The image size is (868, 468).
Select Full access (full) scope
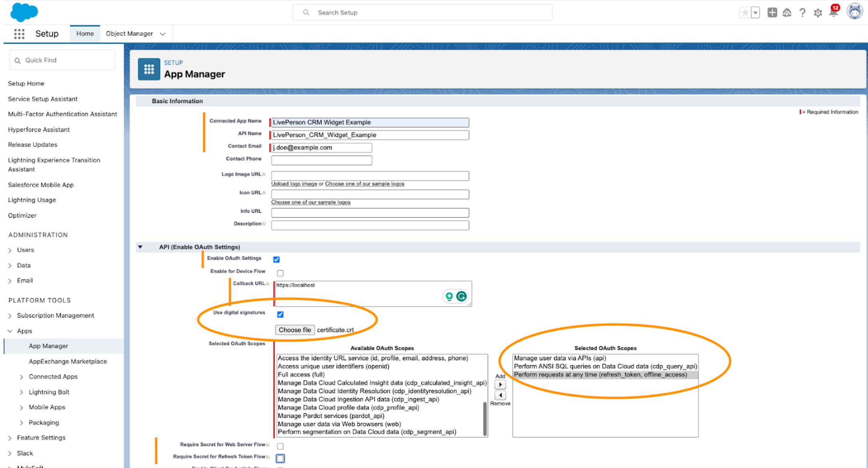(301, 375)
